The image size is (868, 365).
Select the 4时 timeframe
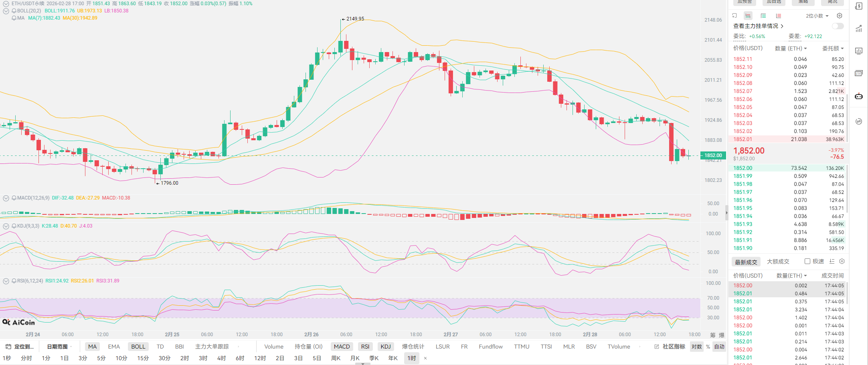point(221,358)
